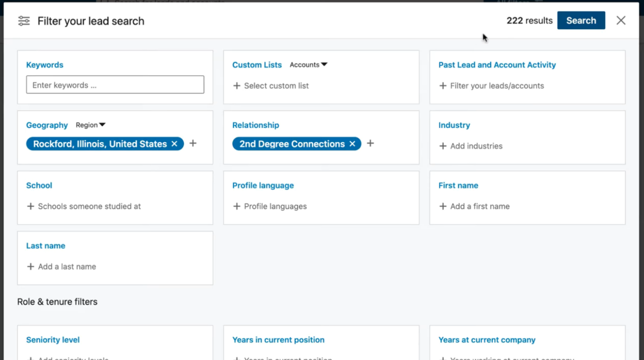This screenshot has height=360, width=644.
Task: Click the filter sliders icon in header
Action: coord(24,21)
